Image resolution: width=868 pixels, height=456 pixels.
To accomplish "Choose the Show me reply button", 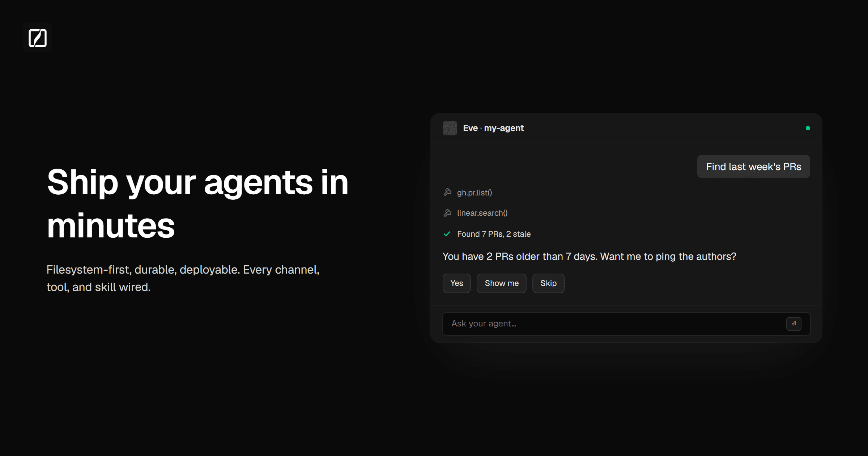I will pyautogui.click(x=502, y=283).
